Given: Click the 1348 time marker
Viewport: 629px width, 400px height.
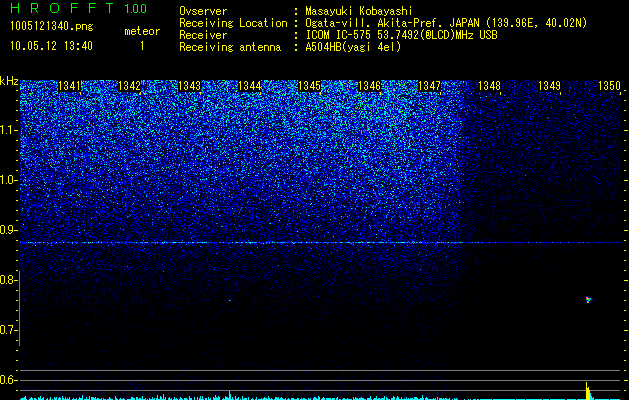Looking at the screenshot, I should tap(489, 86).
